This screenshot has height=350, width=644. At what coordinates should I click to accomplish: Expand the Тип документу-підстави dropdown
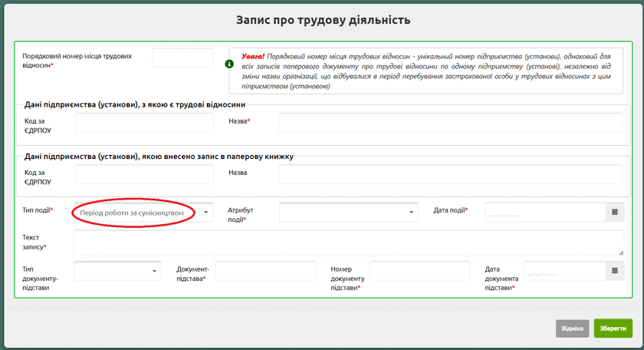(155, 271)
